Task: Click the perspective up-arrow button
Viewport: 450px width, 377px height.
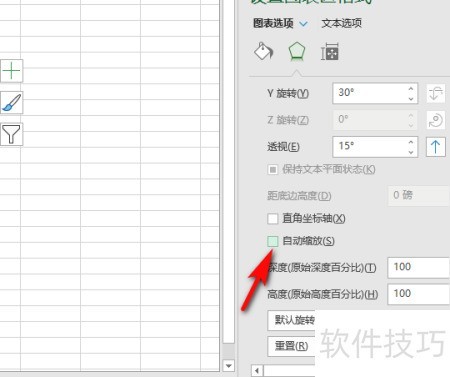Action: [x=436, y=147]
